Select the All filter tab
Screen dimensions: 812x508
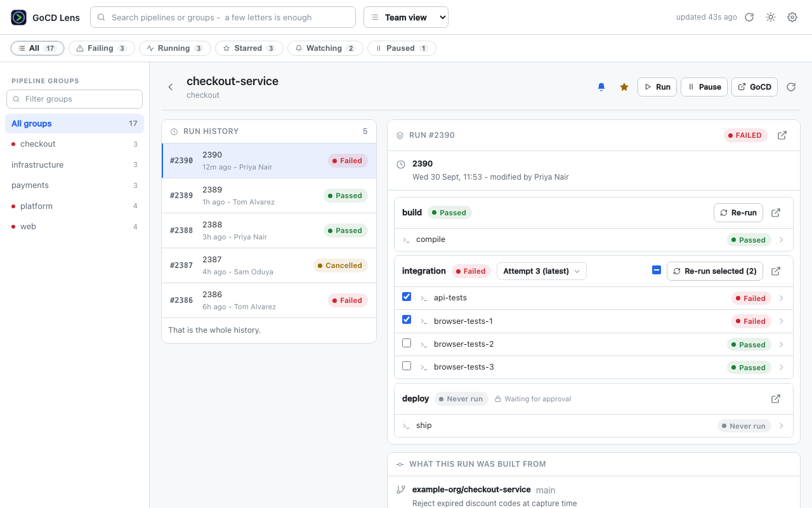(37, 48)
